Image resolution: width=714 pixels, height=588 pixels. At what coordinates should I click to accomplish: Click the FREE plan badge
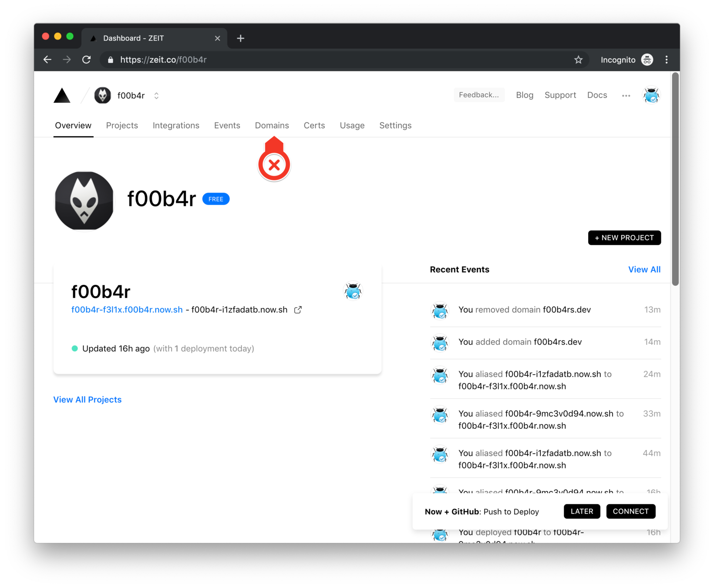(x=216, y=199)
